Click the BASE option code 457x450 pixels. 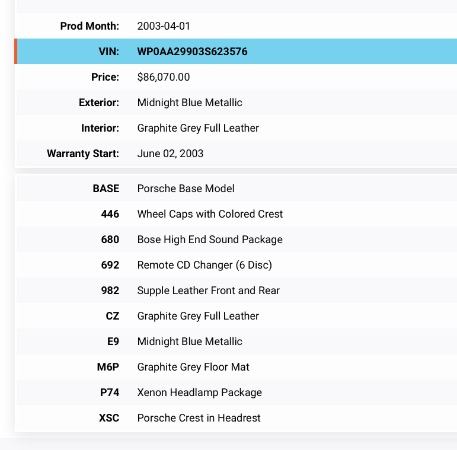(x=106, y=188)
